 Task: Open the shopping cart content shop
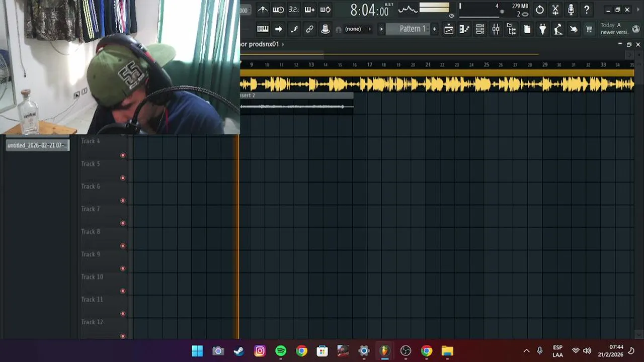coord(589,29)
